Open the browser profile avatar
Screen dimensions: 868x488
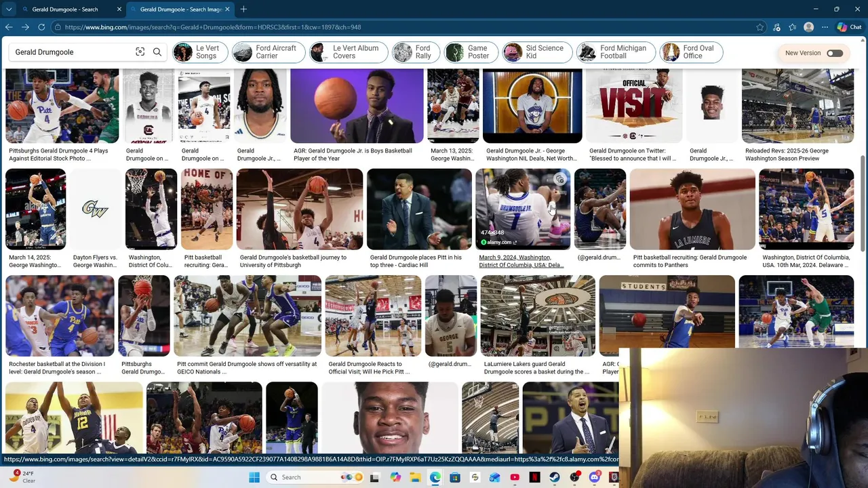[x=808, y=27]
